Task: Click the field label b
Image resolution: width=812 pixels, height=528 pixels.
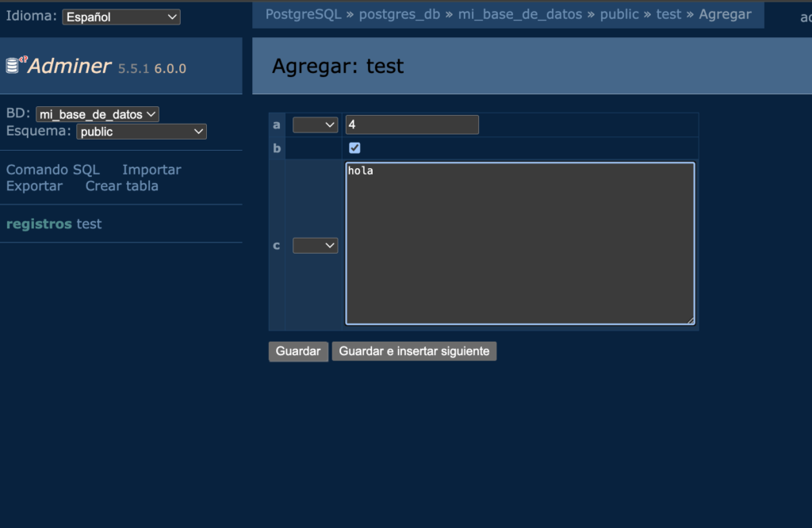Action: (x=277, y=148)
